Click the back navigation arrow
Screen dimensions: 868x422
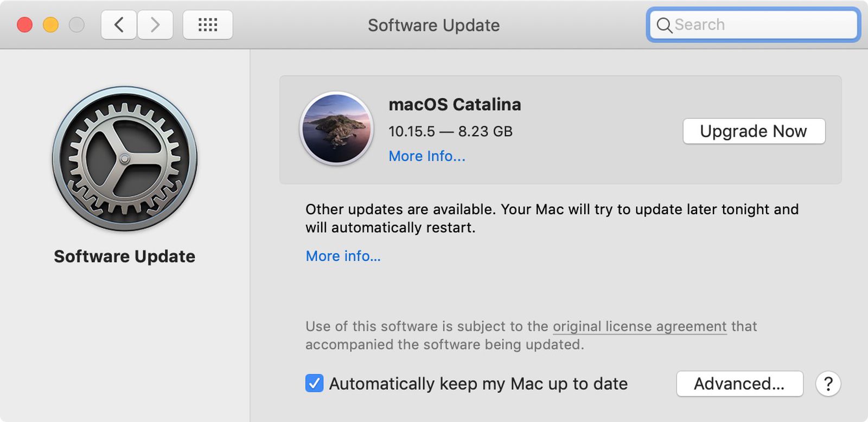119,24
